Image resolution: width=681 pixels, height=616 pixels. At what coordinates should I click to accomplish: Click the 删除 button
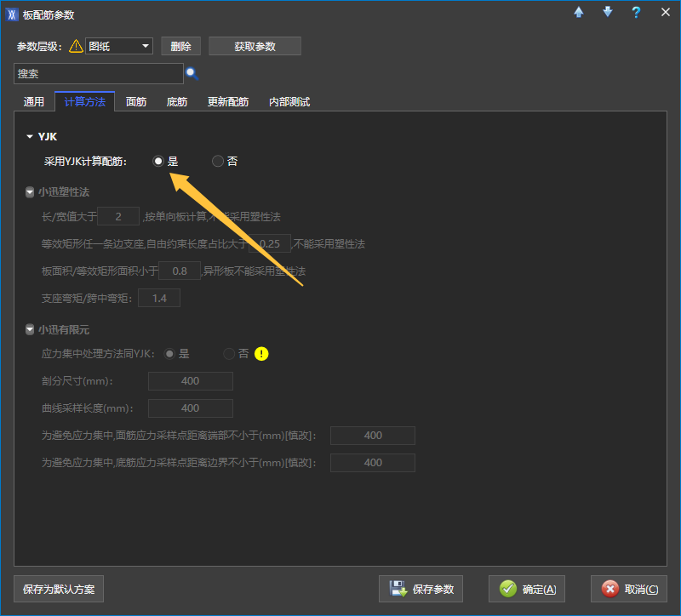180,46
